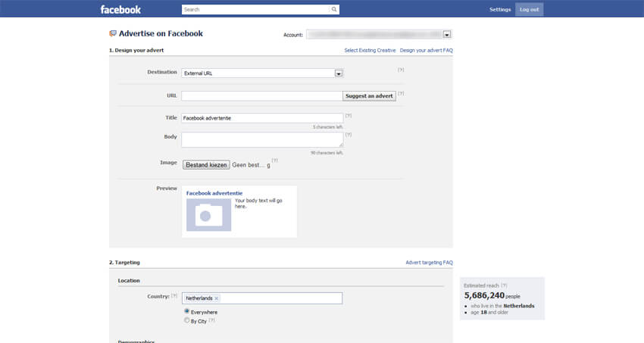Open the Advert targeting FAQ link
Viewport: 644px width, 343px height.
[429, 263]
